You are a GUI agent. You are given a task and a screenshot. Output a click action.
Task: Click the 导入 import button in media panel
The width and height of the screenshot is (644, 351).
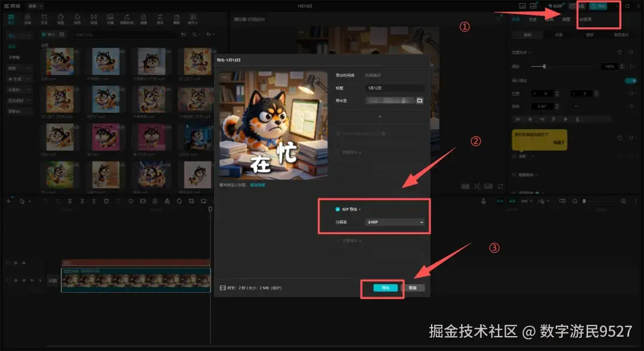click(x=48, y=35)
